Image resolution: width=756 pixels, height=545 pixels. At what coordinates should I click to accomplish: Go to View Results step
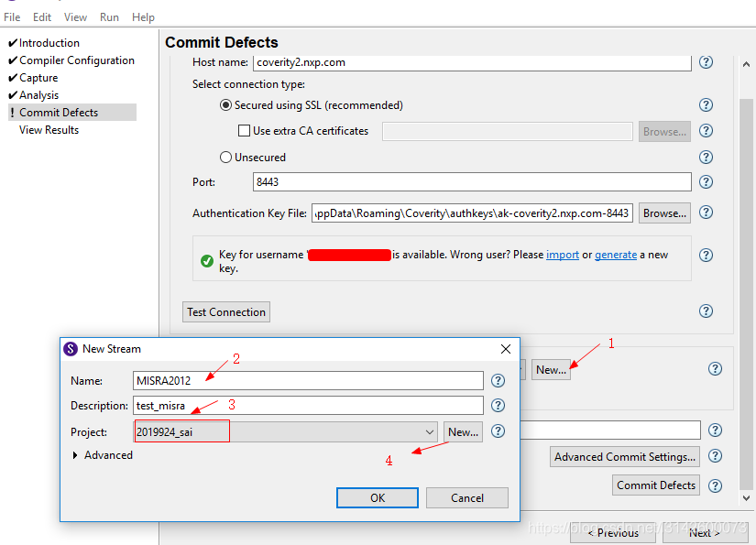(49, 130)
